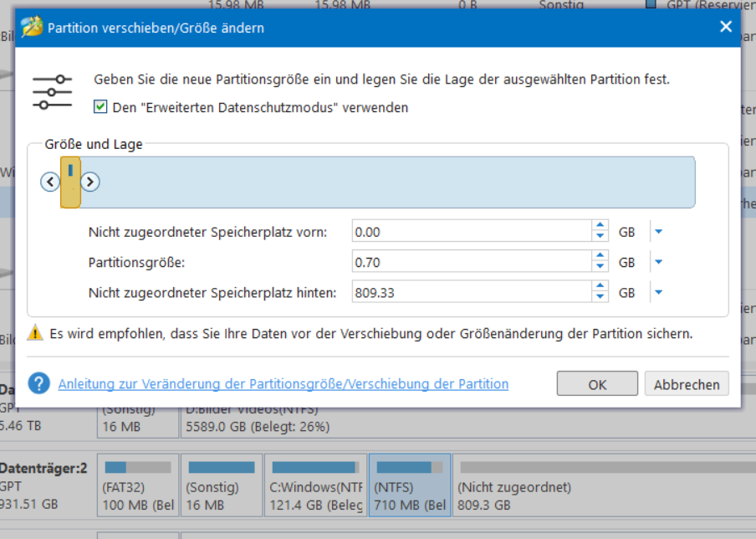This screenshot has width=756, height=539.
Task: Increase Speicherplatz hinten with up stepper
Action: tap(600, 286)
